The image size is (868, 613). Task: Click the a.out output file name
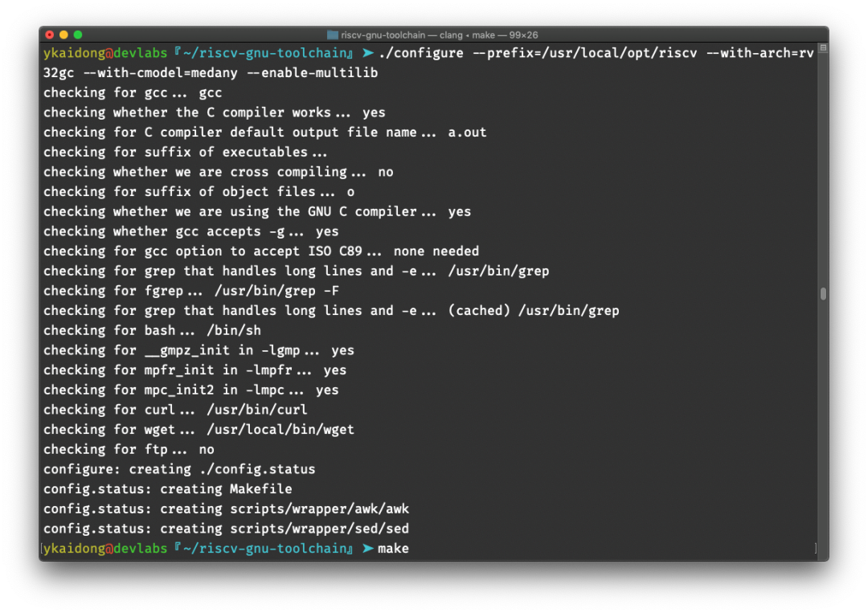(467, 133)
